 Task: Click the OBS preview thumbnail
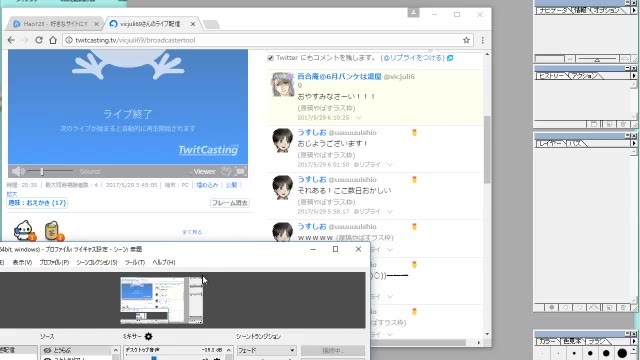click(162, 300)
